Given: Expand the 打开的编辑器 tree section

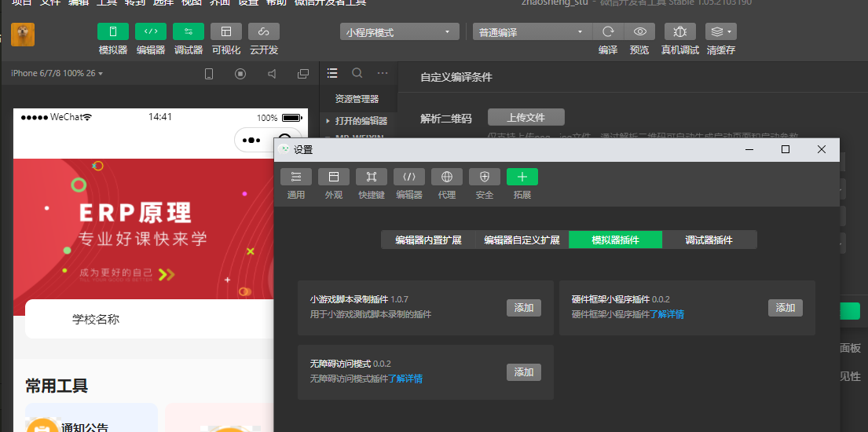Looking at the screenshot, I should (358, 121).
